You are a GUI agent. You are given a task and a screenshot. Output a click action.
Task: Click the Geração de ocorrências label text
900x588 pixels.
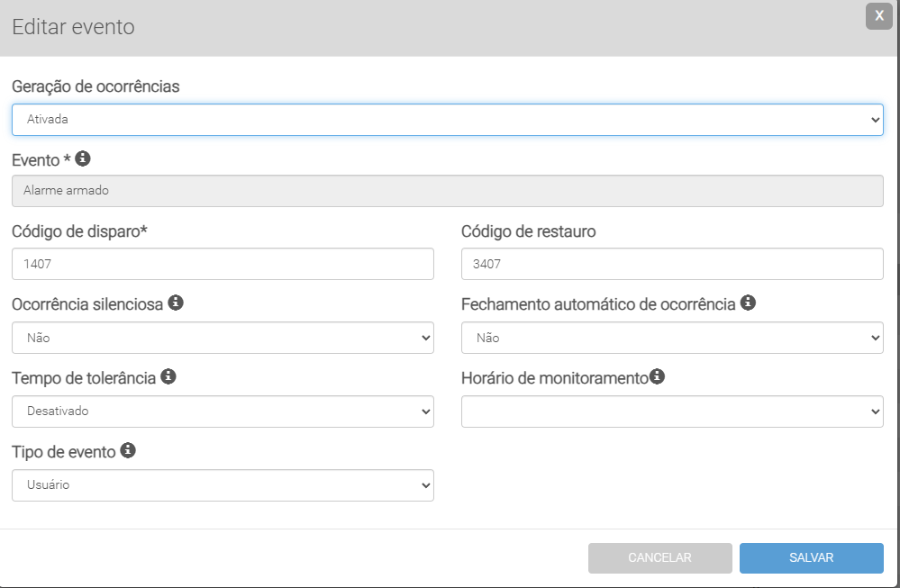[x=95, y=86]
